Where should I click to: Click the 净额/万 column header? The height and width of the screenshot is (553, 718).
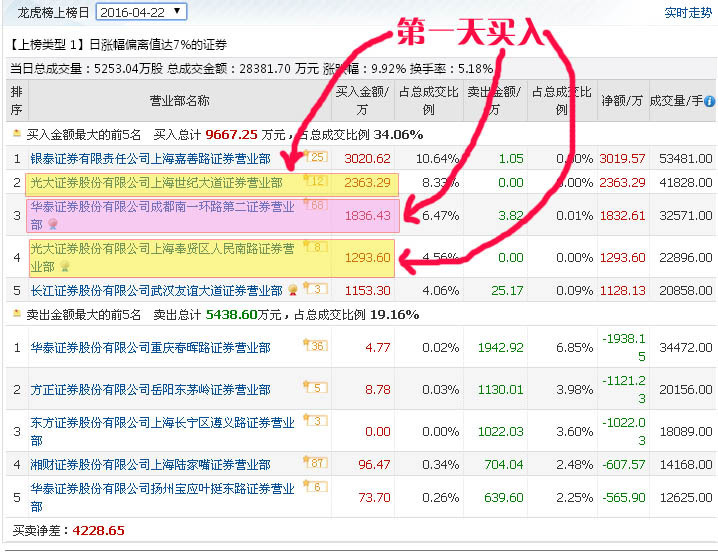622,101
